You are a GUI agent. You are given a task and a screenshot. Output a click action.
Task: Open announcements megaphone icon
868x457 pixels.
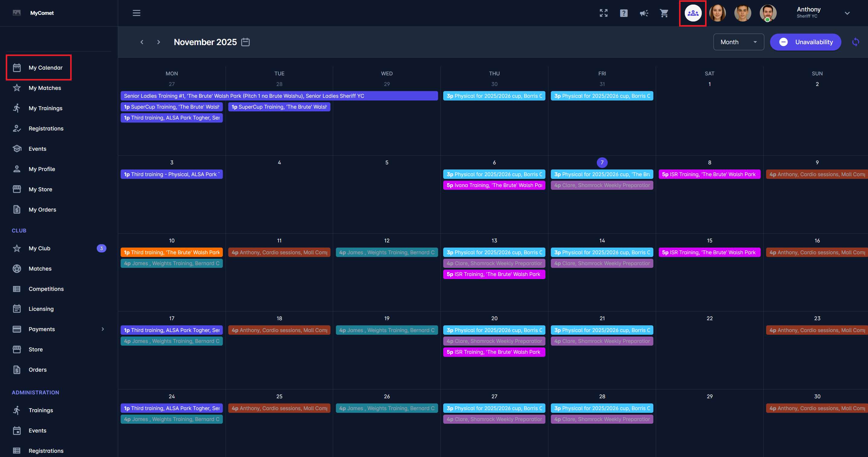pos(644,13)
